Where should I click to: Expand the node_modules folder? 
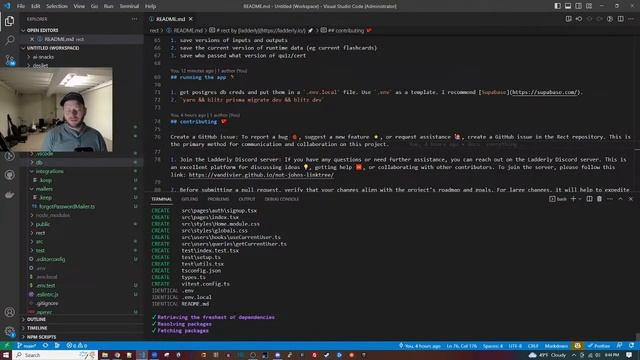pyautogui.click(x=53, y=215)
